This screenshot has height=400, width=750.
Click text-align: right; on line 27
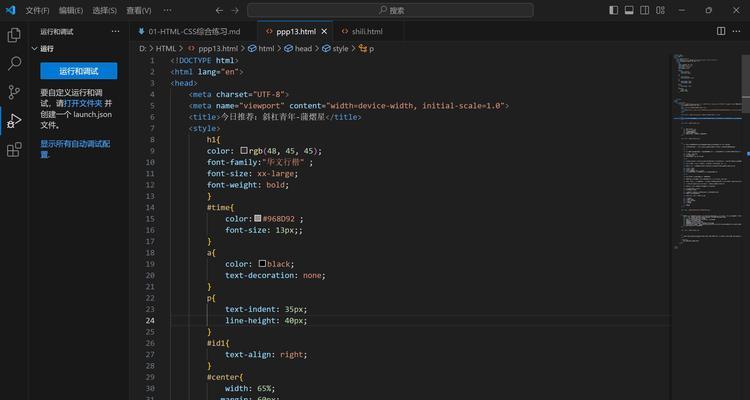(x=266, y=355)
